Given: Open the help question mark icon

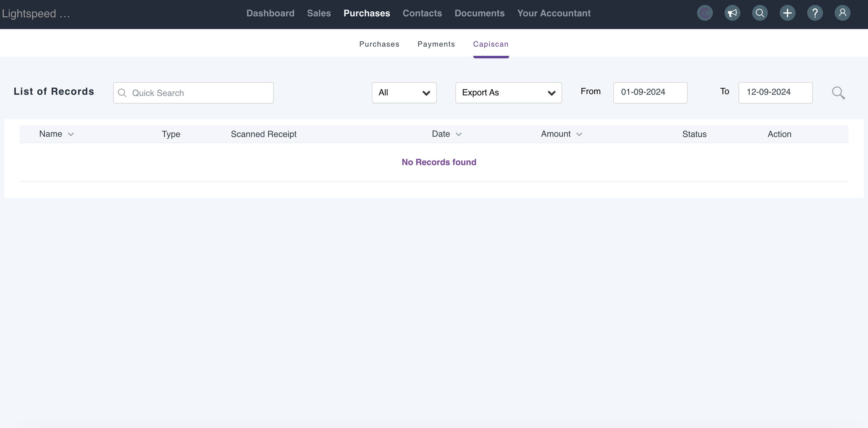Looking at the screenshot, I should point(815,13).
